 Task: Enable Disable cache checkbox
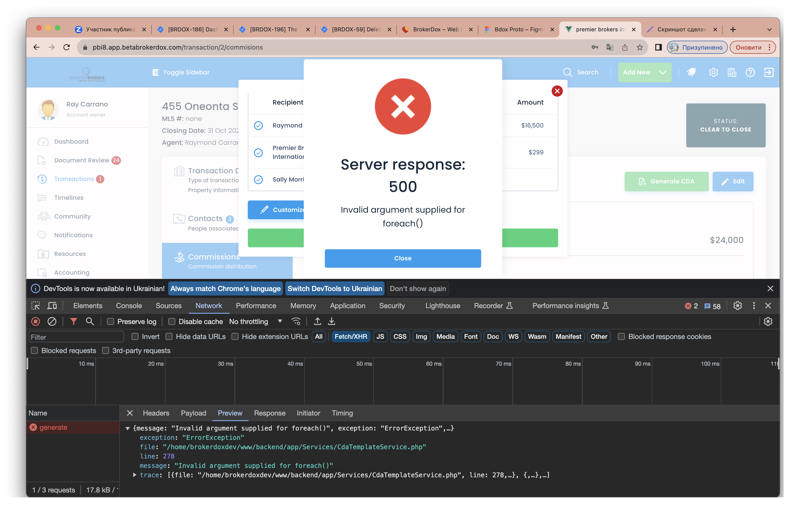tap(172, 321)
